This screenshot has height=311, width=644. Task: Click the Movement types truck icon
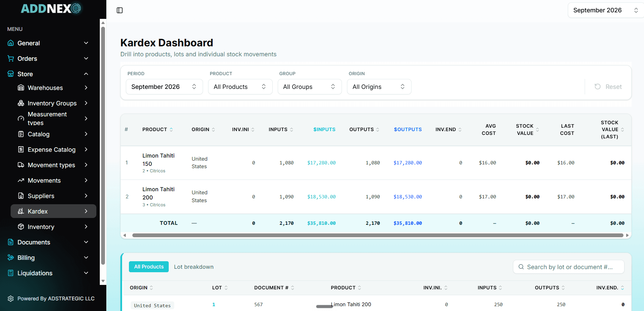(21, 165)
